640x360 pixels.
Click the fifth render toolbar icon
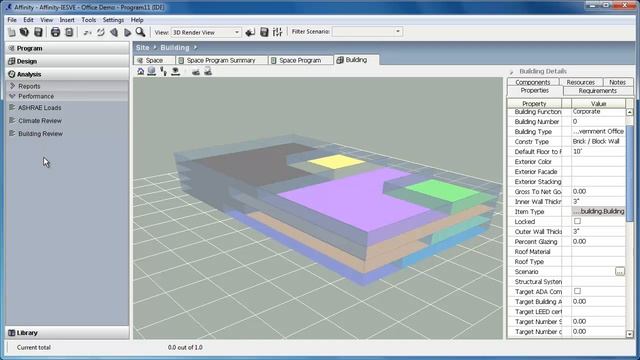(196, 72)
